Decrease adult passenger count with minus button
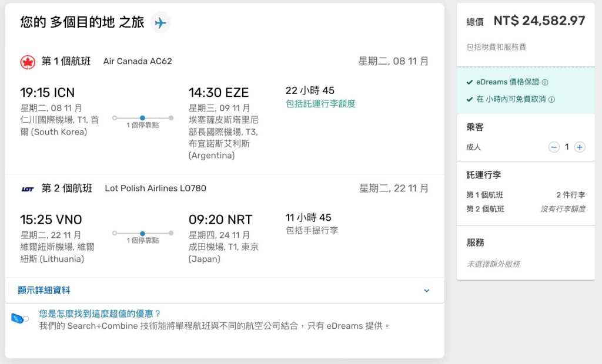602x364 pixels. pyautogui.click(x=554, y=147)
